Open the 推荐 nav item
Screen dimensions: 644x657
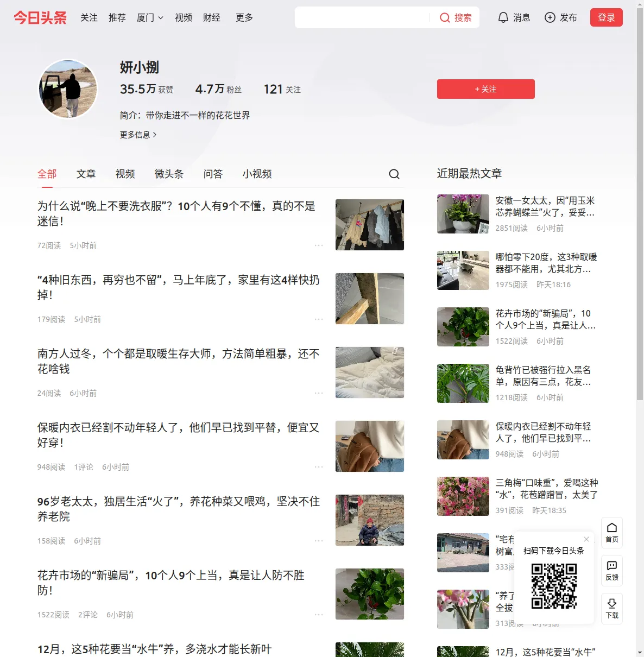click(117, 17)
